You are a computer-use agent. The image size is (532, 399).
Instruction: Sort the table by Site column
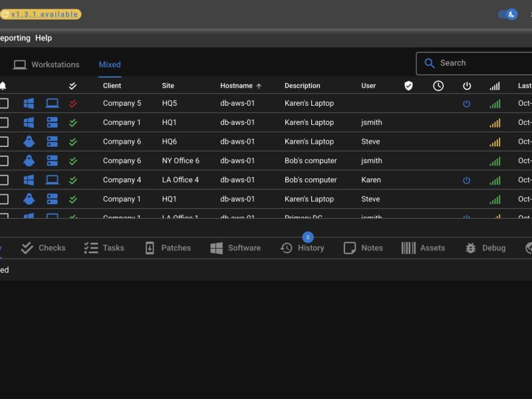(x=168, y=86)
